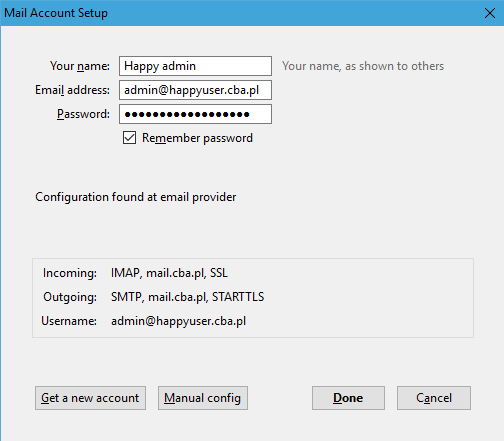Open Manual config settings
This screenshot has height=441, width=504.
[203, 398]
